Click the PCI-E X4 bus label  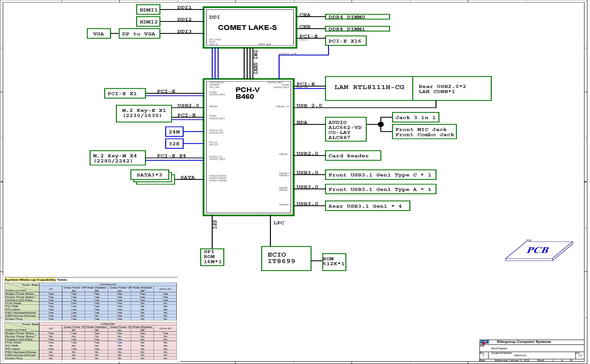(172, 156)
